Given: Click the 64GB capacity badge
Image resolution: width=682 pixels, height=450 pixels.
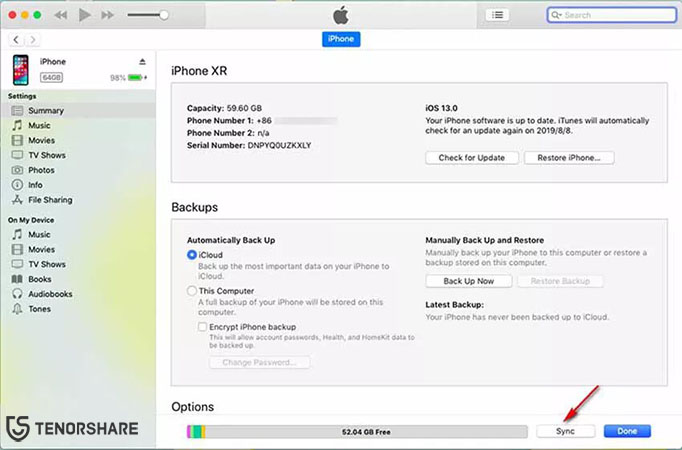Looking at the screenshot, I should (x=51, y=77).
